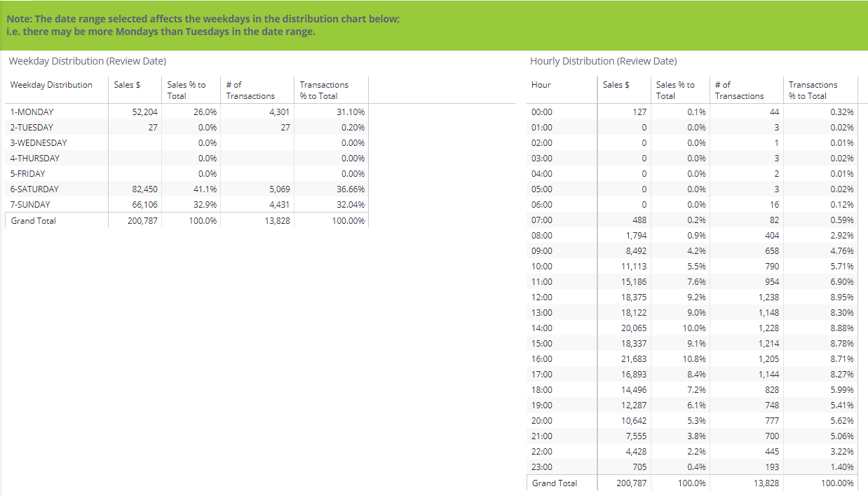Click hourly sales value 21,683
Image resolution: width=868 pixels, height=496 pixels.
point(635,359)
